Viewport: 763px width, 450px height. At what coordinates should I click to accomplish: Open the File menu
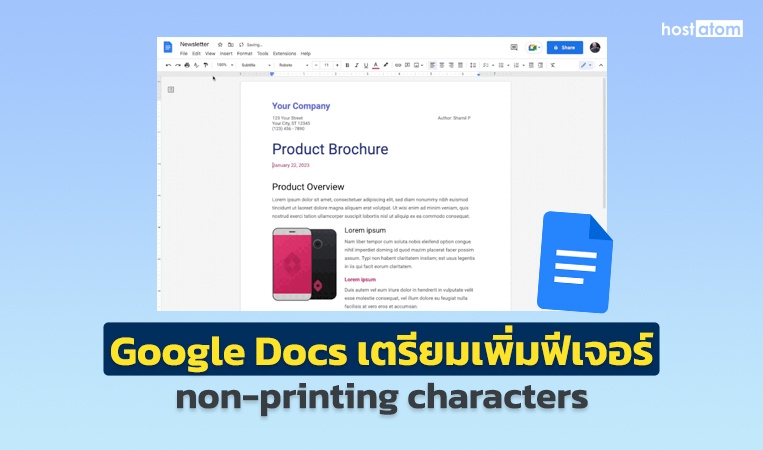pyautogui.click(x=183, y=54)
